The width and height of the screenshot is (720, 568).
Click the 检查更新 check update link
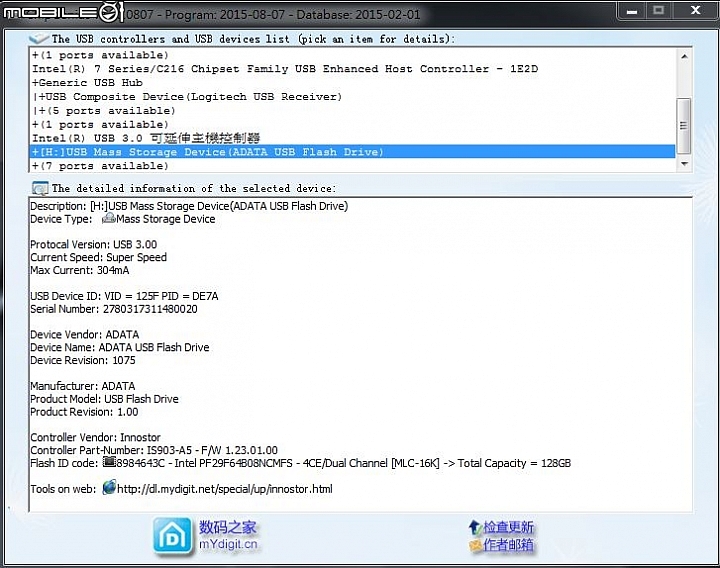coord(508,527)
